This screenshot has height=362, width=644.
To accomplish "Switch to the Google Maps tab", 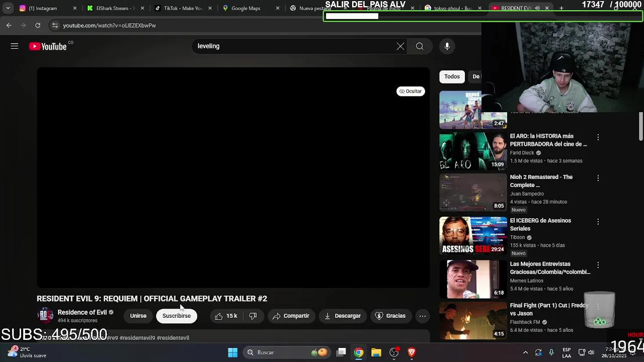I will pos(251,8).
